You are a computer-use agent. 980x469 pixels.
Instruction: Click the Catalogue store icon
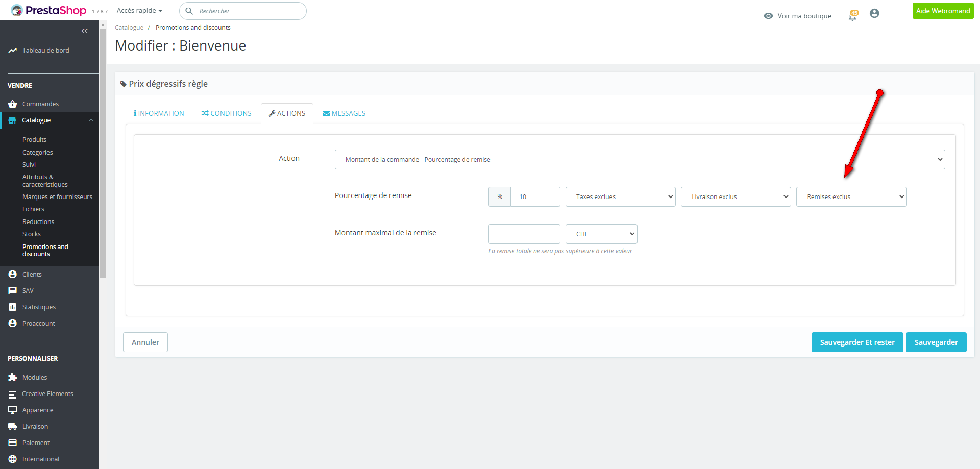(x=12, y=120)
